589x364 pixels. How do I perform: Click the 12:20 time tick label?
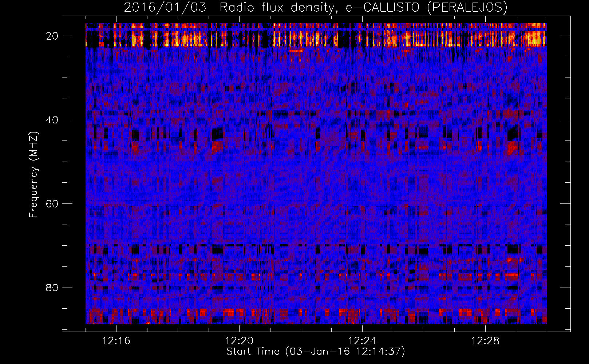(x=239, y=341)
